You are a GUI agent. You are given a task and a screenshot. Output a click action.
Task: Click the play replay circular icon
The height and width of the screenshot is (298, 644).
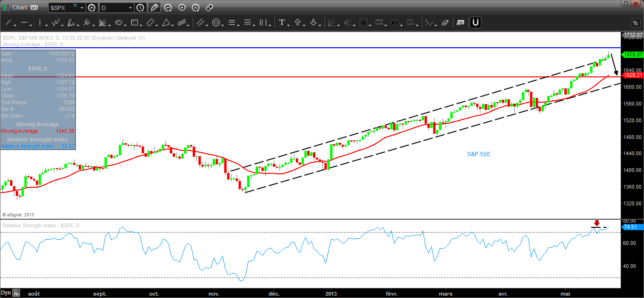(182, 8)
